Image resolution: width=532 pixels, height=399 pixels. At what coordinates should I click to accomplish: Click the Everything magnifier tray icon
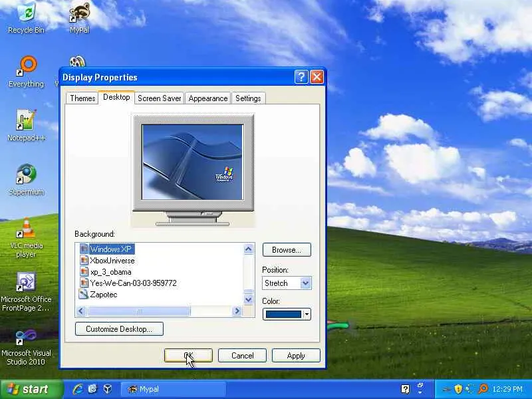[483, 389]
